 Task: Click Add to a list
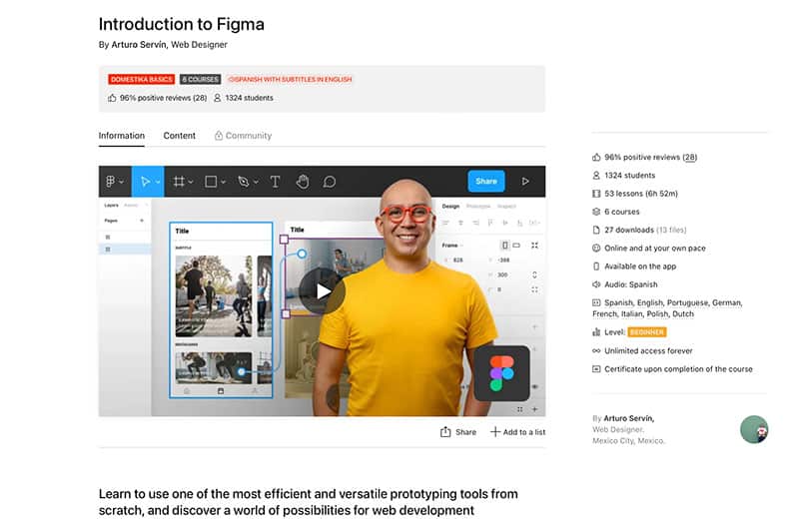click(x=523, y=432)
